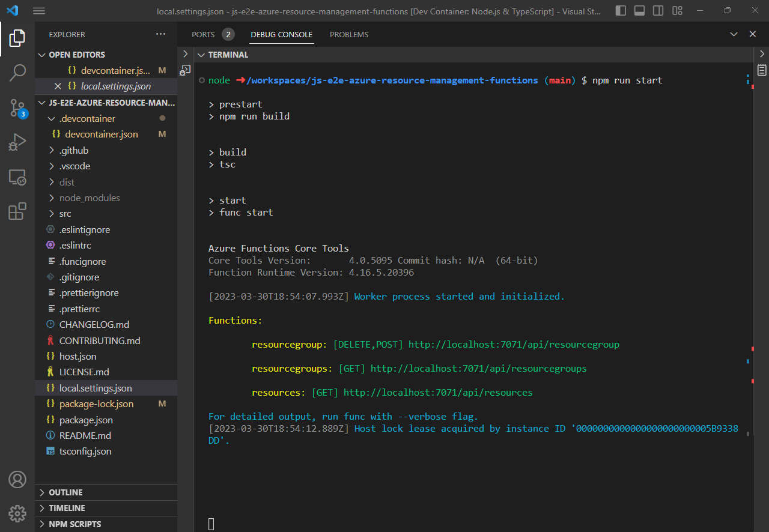Toggle bottom panel layout button
769x532 pixels.
639,11
